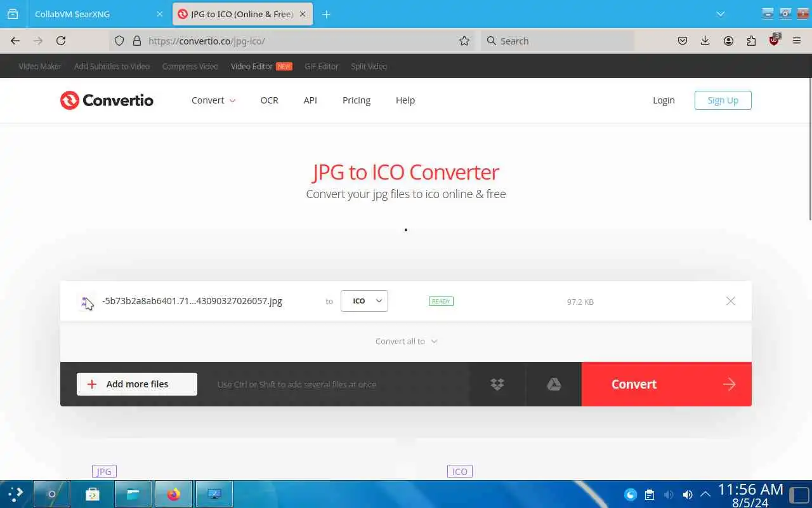Click the READY status badge
Image resolution: width=812 pixels, height=508 pixels.
[x=441, y=301]
